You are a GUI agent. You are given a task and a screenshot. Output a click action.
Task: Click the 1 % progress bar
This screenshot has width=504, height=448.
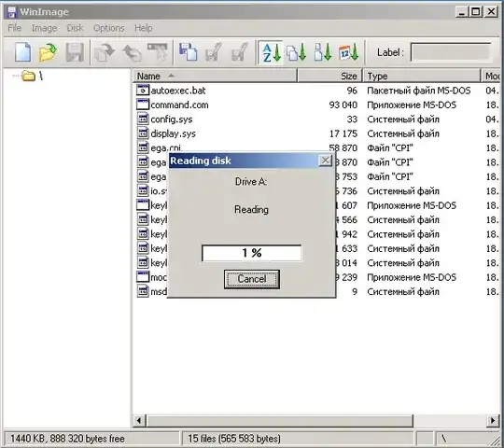click(x=252, y=253)
